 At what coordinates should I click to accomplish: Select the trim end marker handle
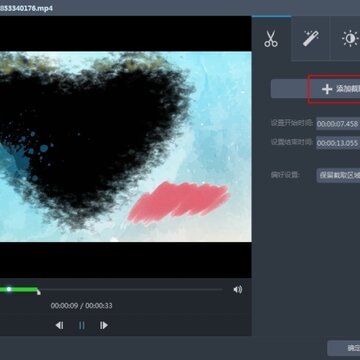click(x=39, y=292)
